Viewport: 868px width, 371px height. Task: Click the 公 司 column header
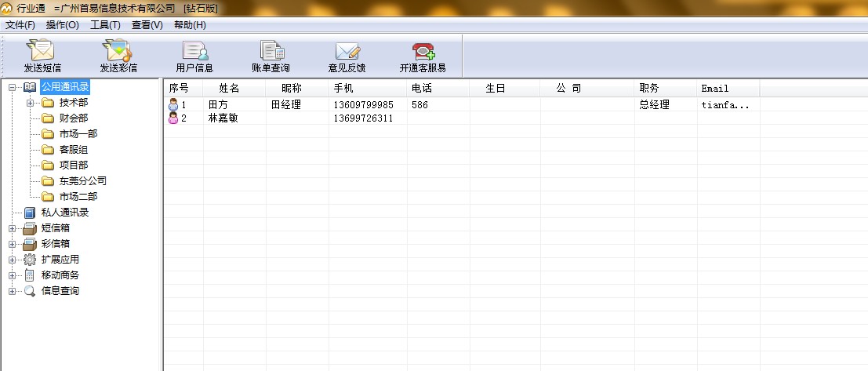(x=587, y=89)
